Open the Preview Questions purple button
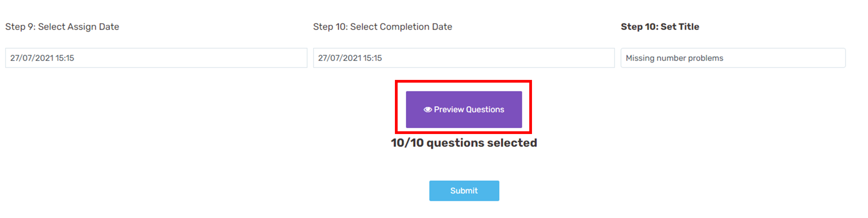Image resolution: width=868 pixels, height=218 pixels. click(x=464, y=109)
